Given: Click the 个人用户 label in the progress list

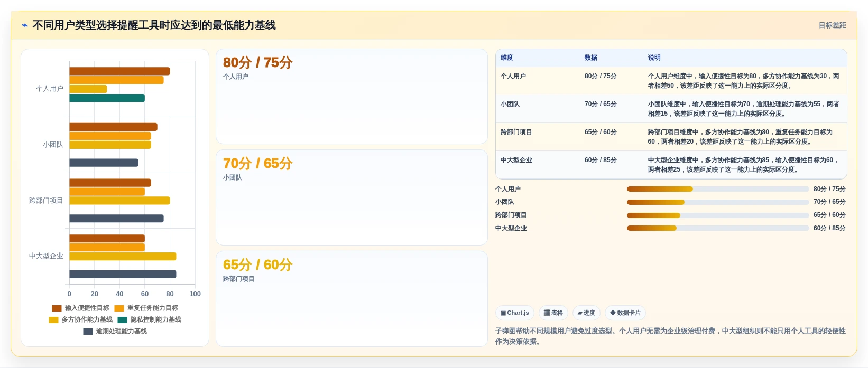Looking at the screenshot, I should click(x=508, y=189).
